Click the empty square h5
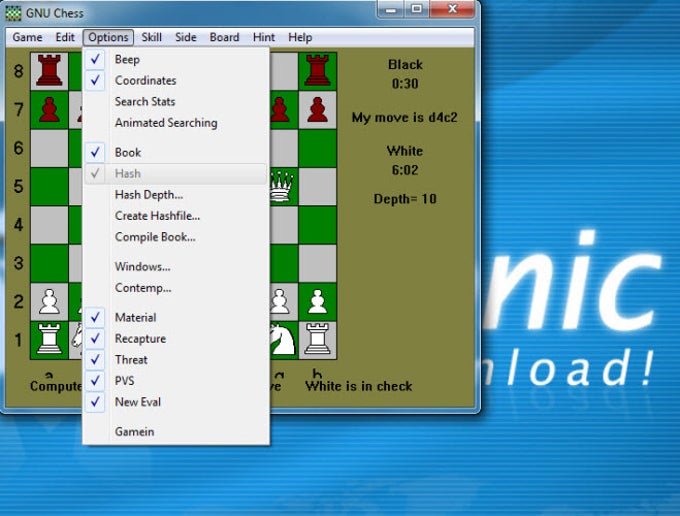The height and width of the screenshot is (516, 680). pyautogui.click(x=317, y=186)
